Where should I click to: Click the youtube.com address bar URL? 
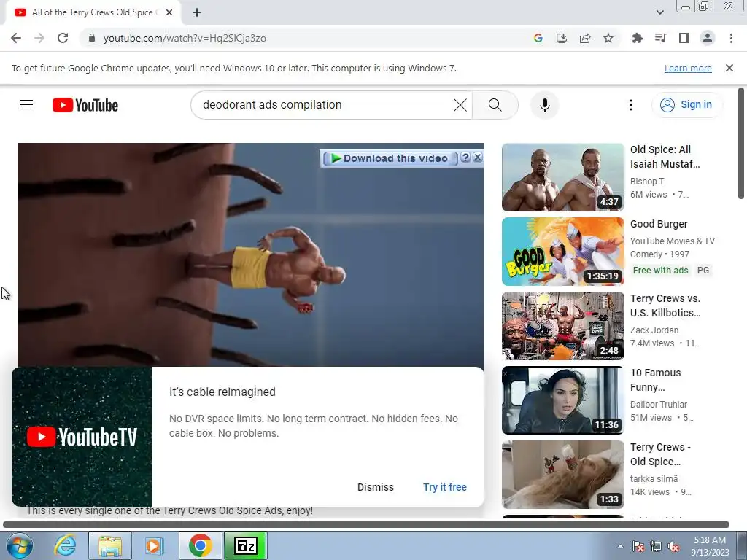(185, 38)
